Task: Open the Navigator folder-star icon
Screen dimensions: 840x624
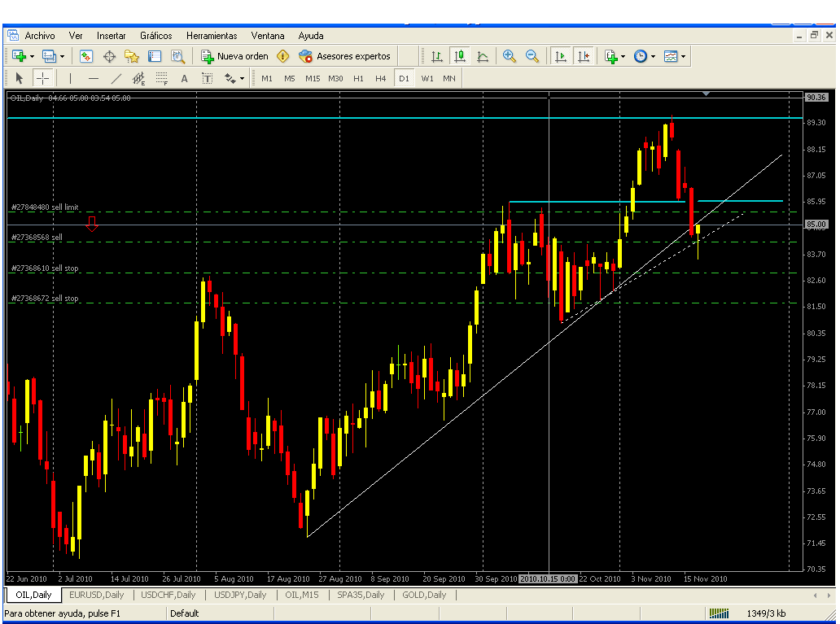Action: tap(132, 56)
